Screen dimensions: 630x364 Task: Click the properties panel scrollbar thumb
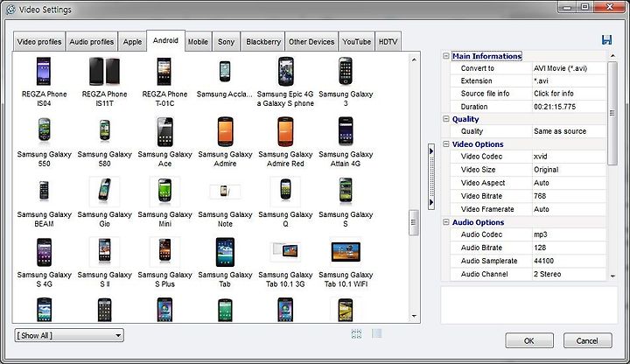(x=612, y=113)
